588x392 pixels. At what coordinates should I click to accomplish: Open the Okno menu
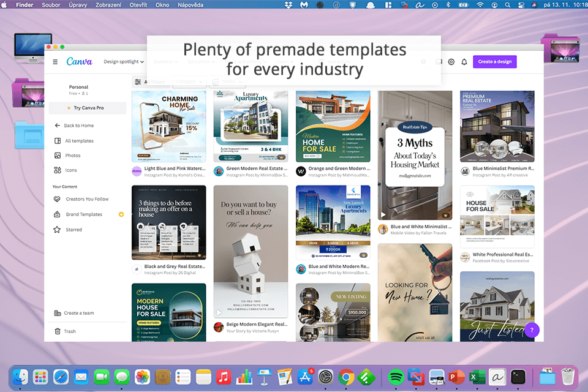pyautogui.click(x=162, y=5)
